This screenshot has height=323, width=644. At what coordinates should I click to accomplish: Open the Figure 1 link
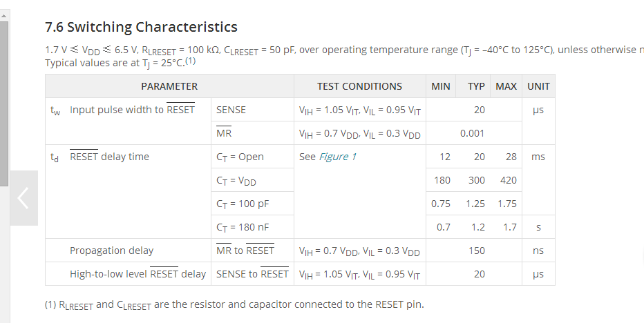coord(337,157)
